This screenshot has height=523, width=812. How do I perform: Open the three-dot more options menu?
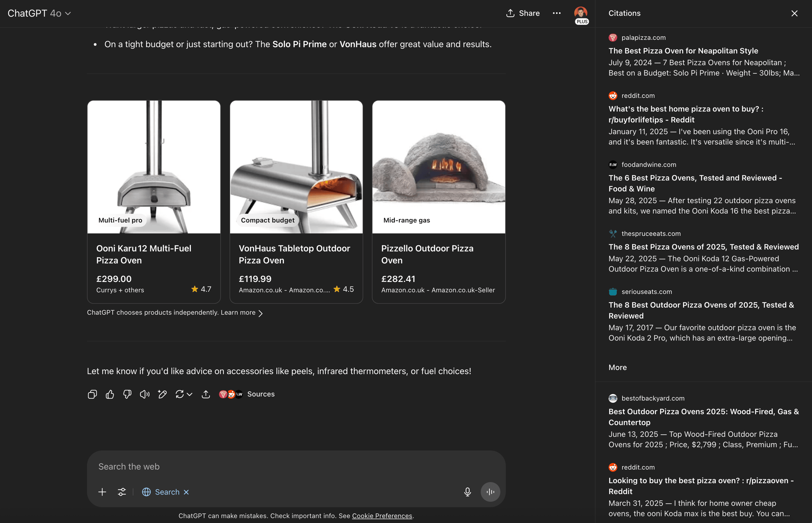point(557,13)
